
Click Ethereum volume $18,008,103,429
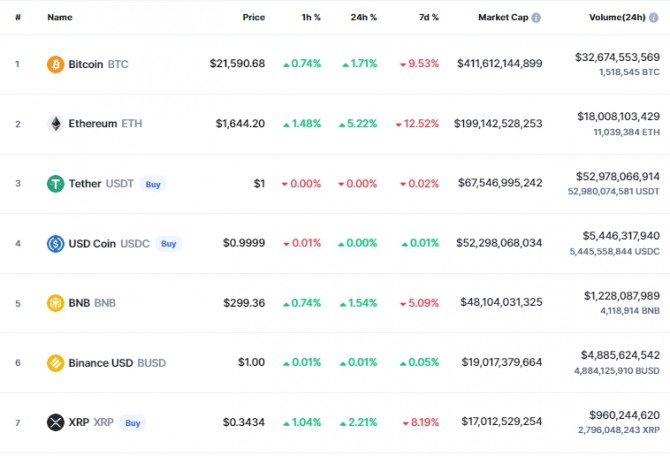618,116
